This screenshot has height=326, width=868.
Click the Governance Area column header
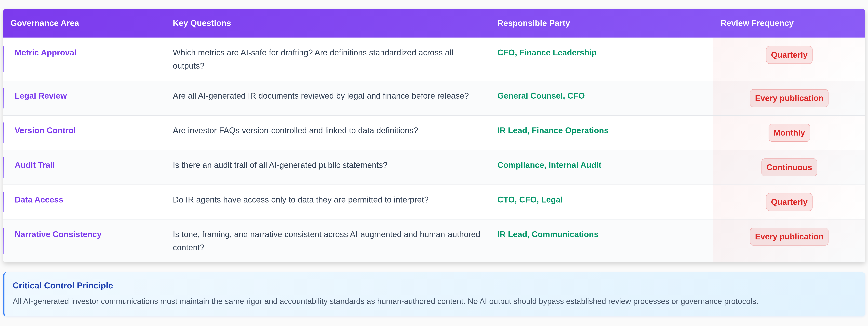[x=45, y=23]
